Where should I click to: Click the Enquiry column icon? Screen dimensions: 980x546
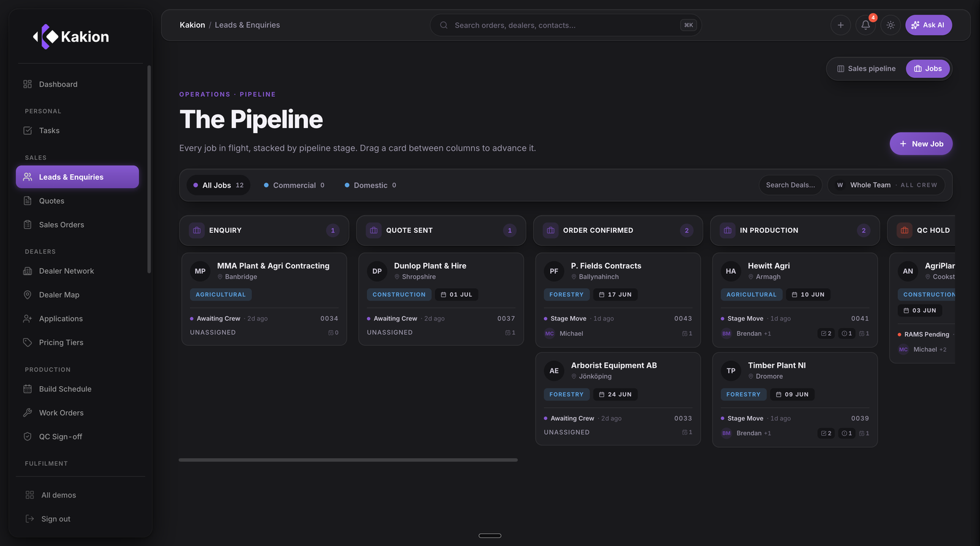point(197,230)
